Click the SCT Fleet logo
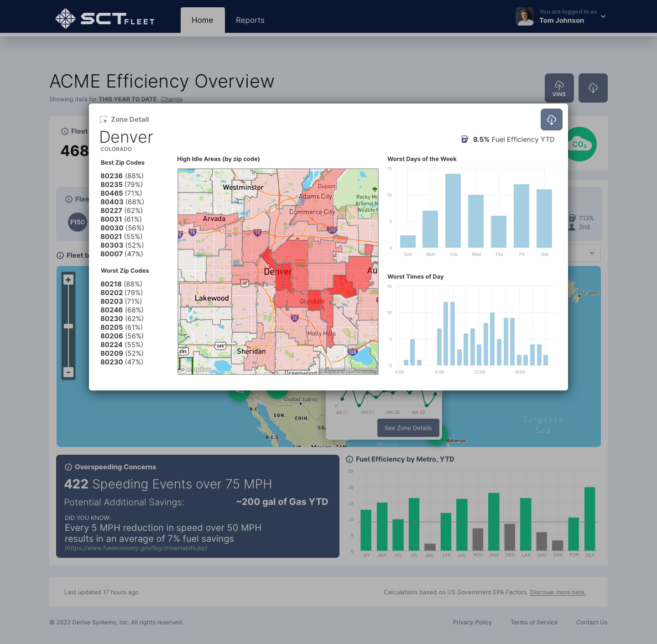Screen dimensions: 657x644 [105, 19]
